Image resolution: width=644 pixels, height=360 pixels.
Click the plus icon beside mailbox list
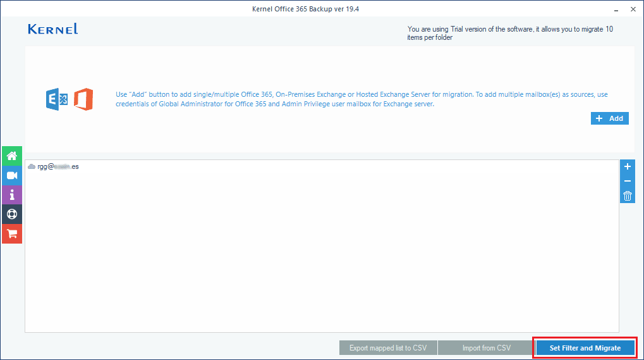click(x=627, y=166)
